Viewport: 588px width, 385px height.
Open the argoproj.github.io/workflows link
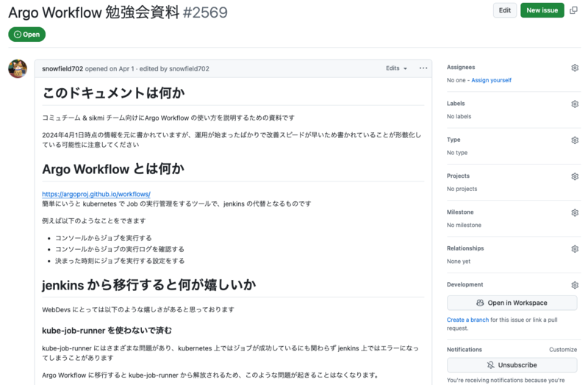point(96,194)
